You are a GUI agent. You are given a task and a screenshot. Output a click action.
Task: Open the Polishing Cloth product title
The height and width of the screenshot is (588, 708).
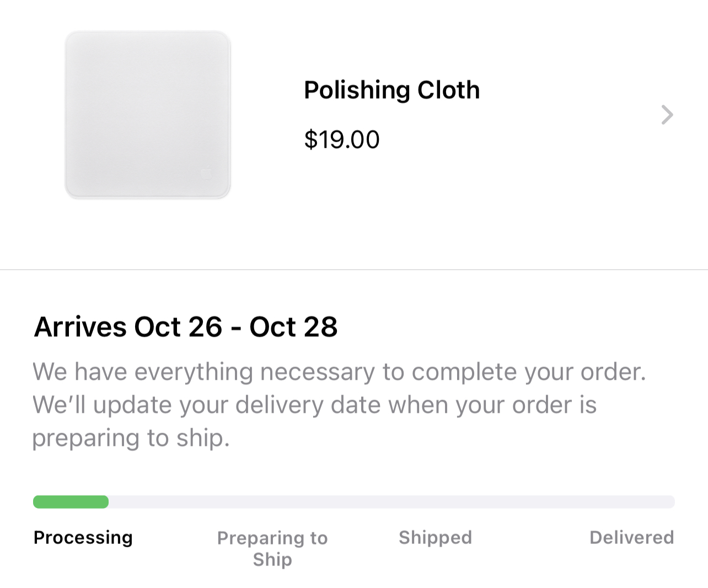391,90
